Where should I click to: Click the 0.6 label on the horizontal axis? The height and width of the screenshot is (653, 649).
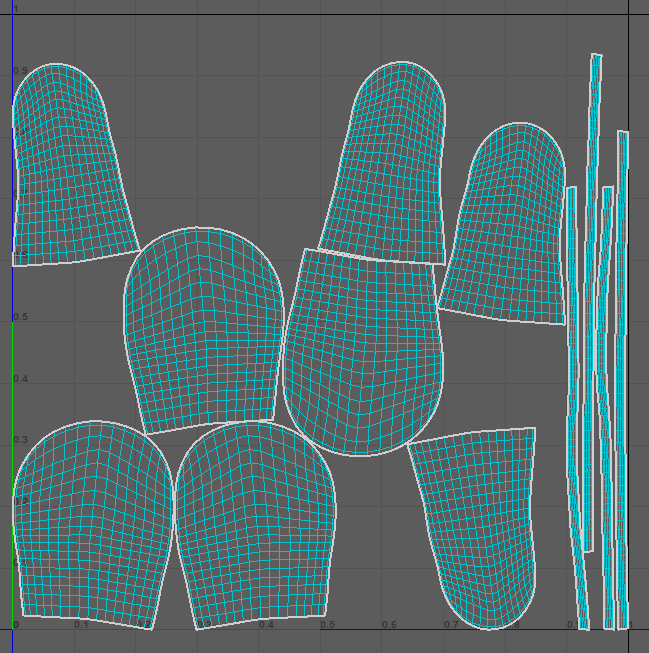(389, 624)
